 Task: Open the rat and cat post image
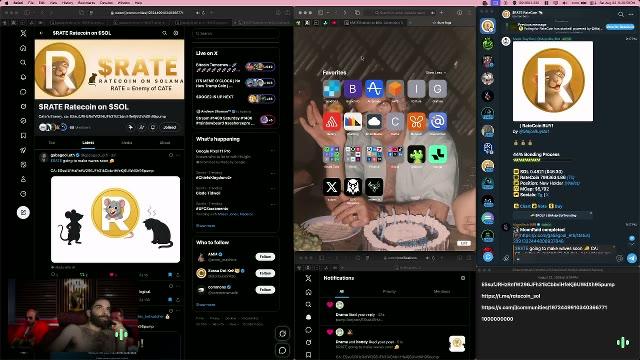pos(115,219)
